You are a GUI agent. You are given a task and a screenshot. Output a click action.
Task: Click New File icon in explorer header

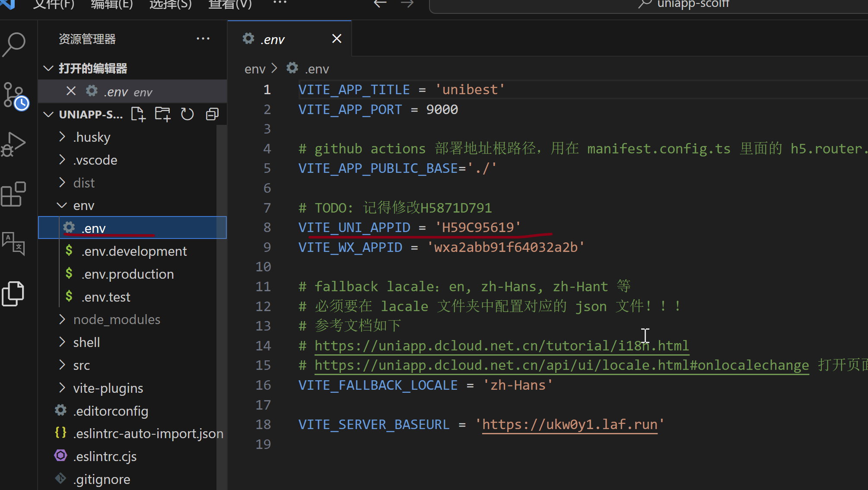click(x=138, y=115)
